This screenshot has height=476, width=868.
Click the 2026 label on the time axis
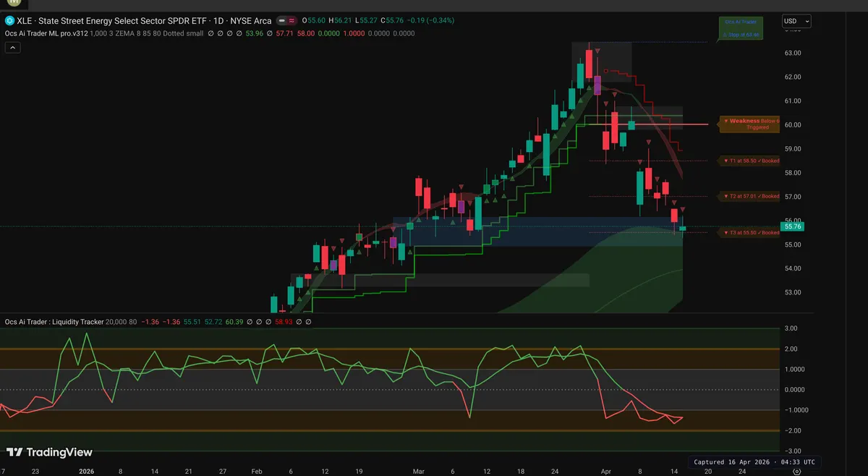tap(85, 470)
